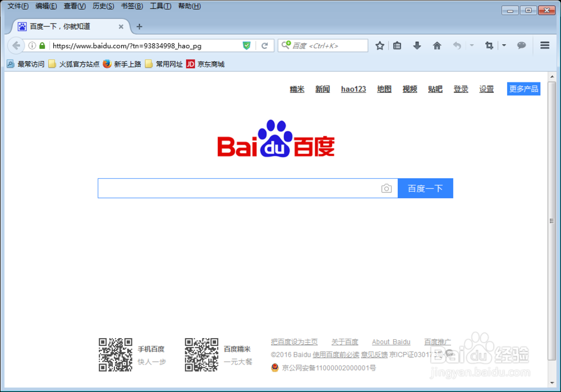The height and width of the screenshot is (392, 561).
Task: Click the green shield icon in the URL bar
Action: point(246,45)
